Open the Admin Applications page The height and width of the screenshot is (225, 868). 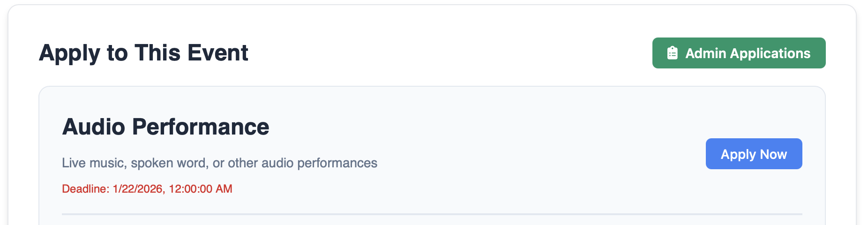739,53
